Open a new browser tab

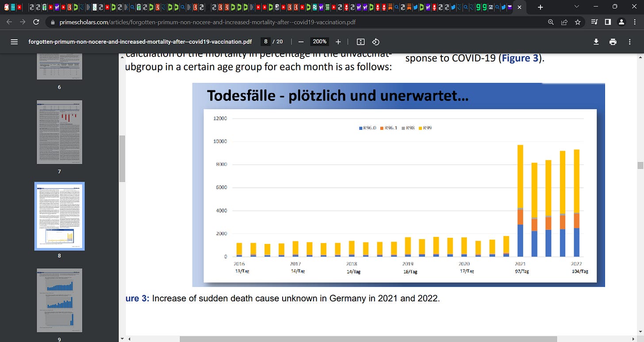tap(540, 7)
